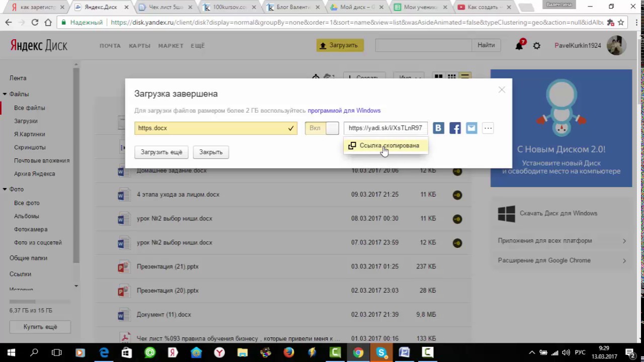The width and height of the screenshot is (644, 362).
Task: Click browser reload icon
Action: click(x=35, y=23)
